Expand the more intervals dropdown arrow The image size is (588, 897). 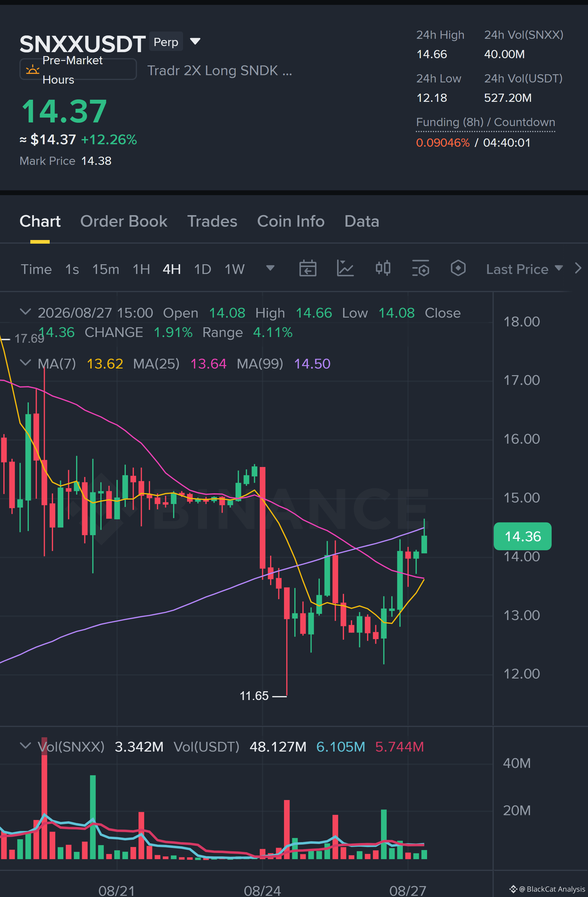pos(270,268)
